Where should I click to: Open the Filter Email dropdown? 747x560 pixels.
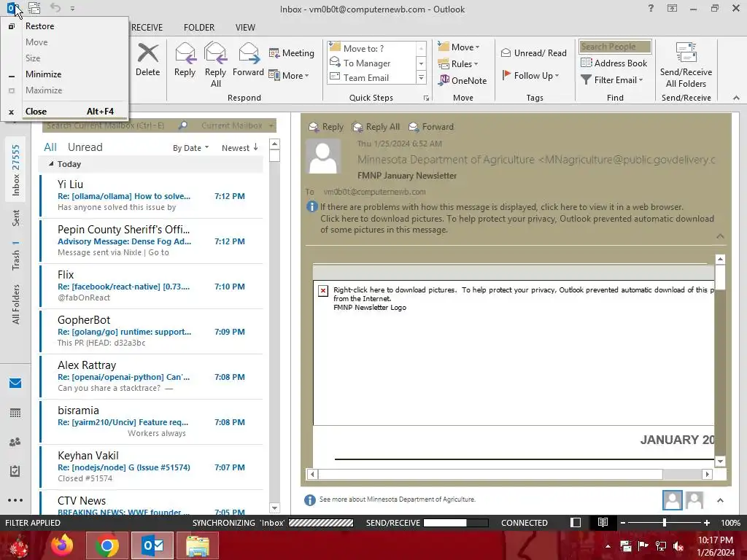pyautogui.click(x=612, y=80)
